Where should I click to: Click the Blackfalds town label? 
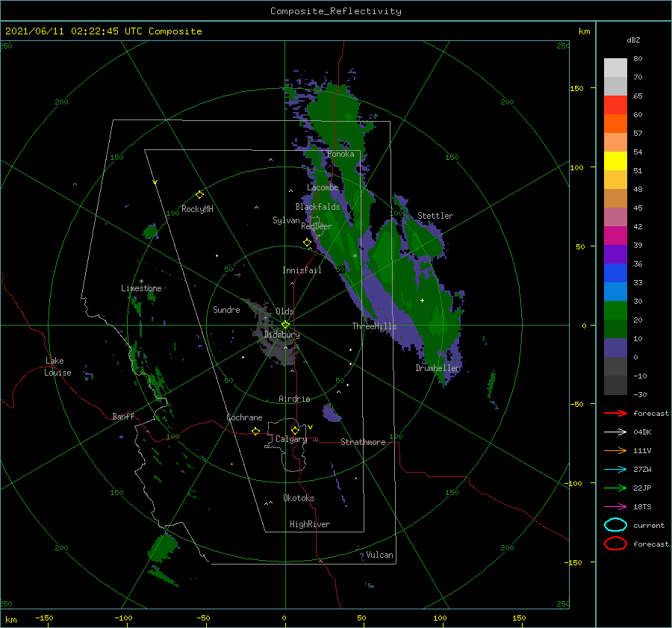pos(317,207)
